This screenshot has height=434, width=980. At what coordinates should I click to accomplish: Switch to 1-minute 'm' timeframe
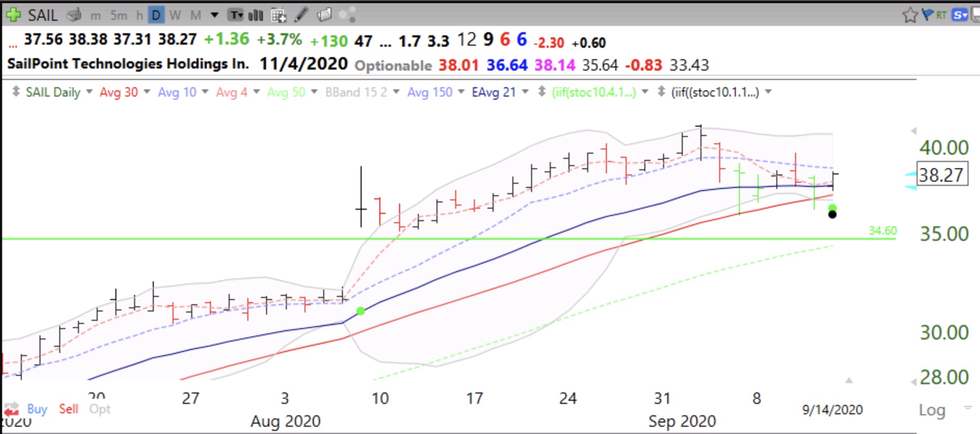96,16
